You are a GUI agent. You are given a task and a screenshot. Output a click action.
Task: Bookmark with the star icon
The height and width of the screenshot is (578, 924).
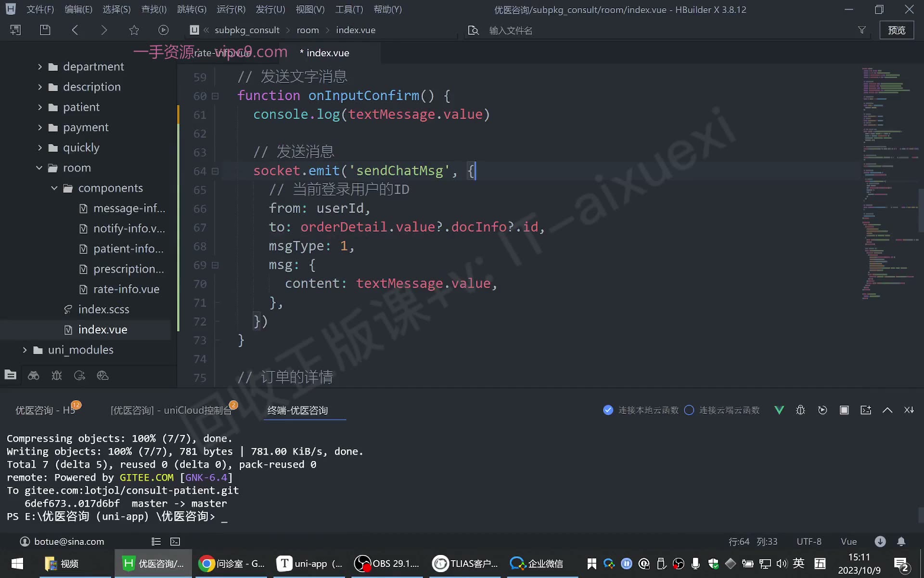click(134, 30)
